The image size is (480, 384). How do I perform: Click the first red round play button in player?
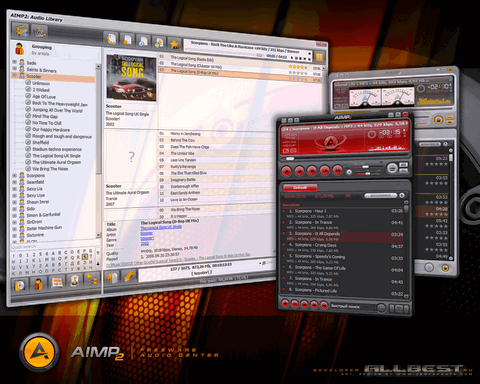click(287, 171)
